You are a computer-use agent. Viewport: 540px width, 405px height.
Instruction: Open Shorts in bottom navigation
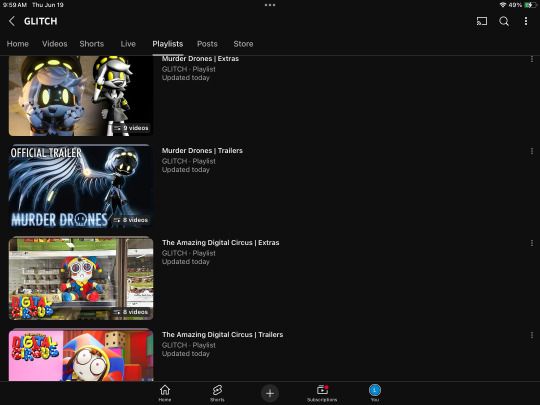[x=217, y=393]
